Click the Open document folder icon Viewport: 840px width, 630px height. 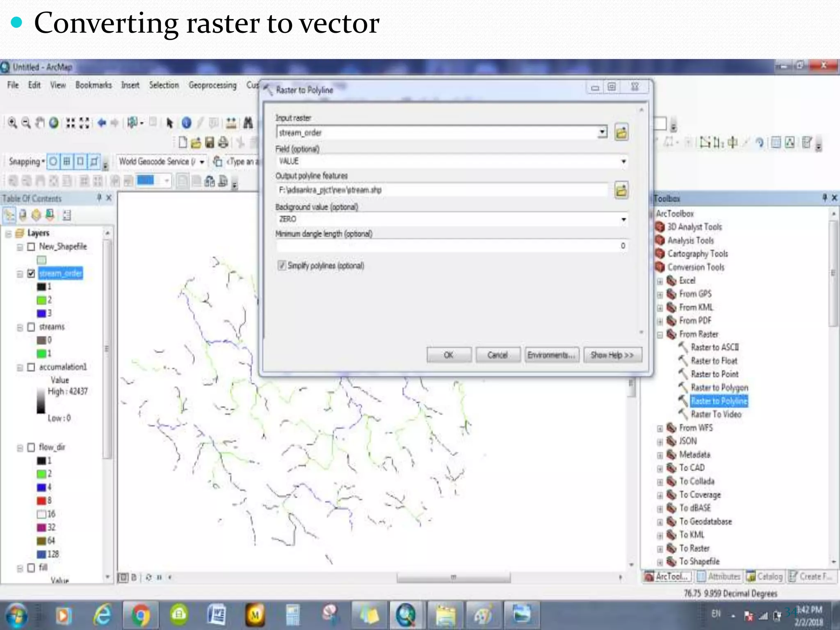[196, 142]
